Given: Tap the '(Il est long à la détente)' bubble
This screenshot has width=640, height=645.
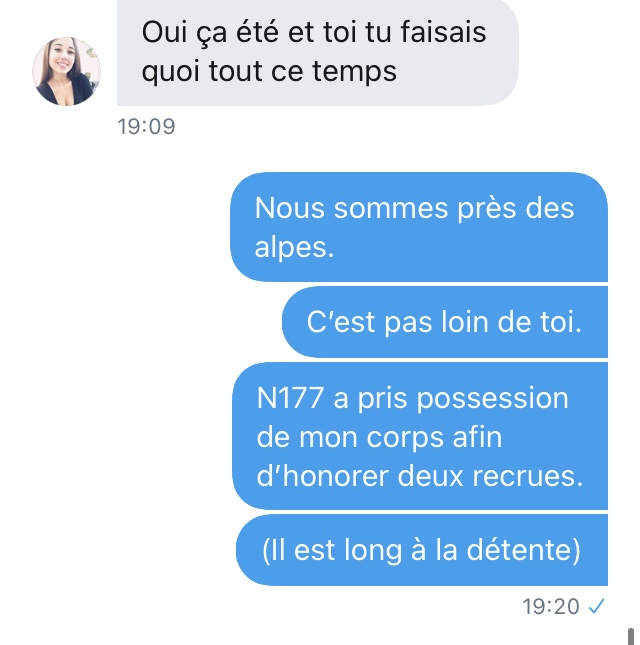Looking at the screenshot, I should tap(422, 550).
